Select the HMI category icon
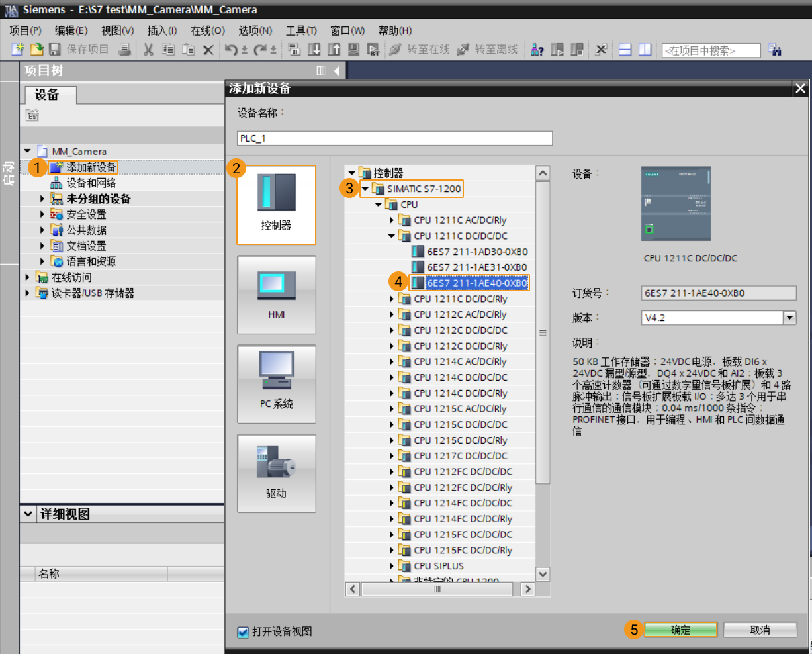The image size is (812, 654). point(276,295)
